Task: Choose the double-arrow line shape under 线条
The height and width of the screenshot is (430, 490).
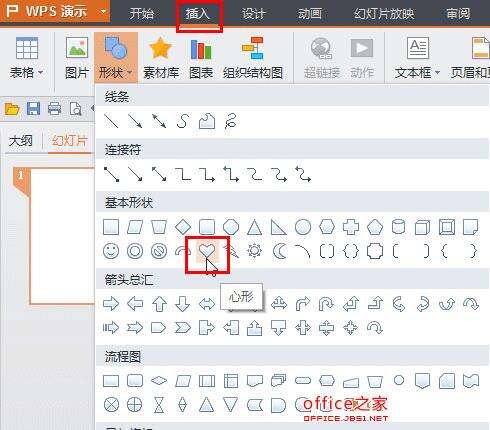Action: pyautogui.click(x=159, y=121)
